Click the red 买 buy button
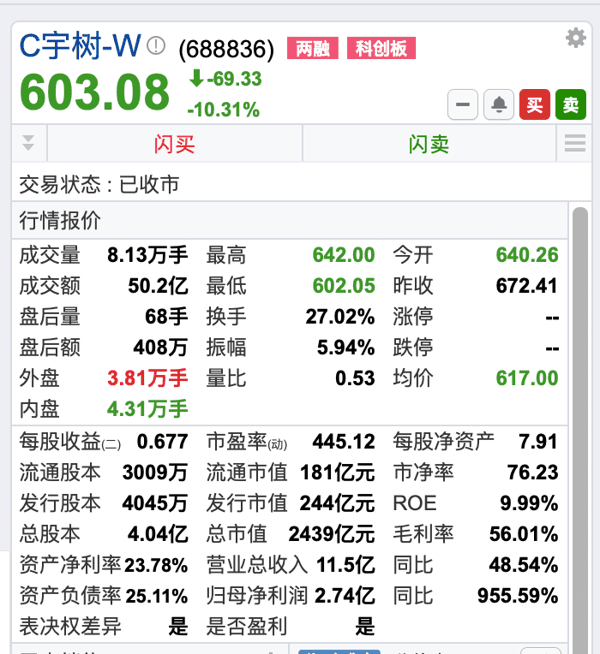Image resolution: width=600 pixels, height=654 pixels. tap(535, 104)
